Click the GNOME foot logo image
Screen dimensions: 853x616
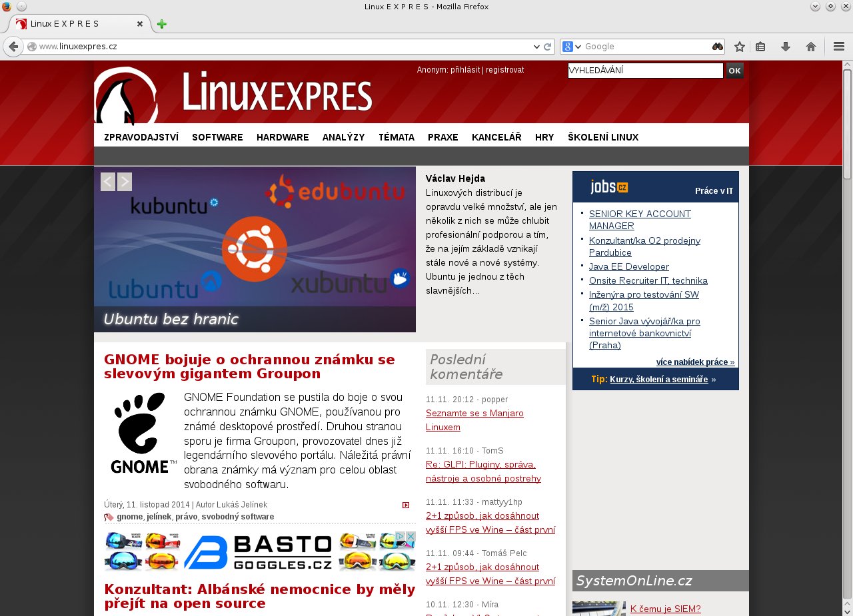tap(143, 433)
